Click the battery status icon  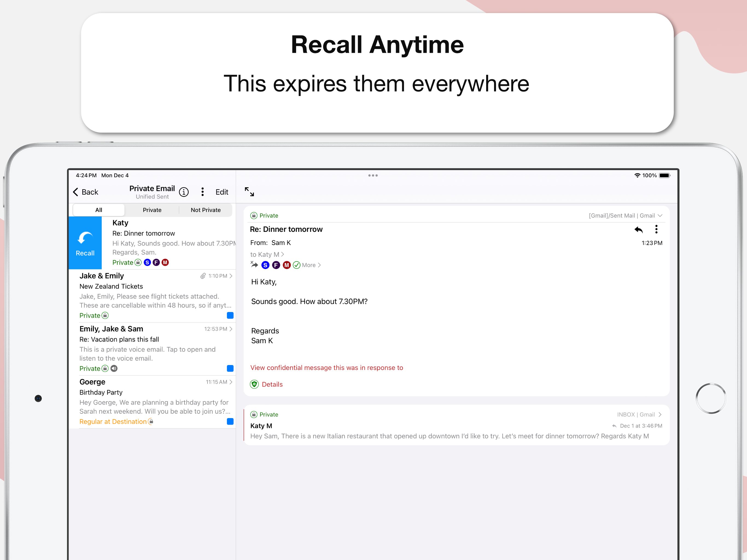click(665, 175)
